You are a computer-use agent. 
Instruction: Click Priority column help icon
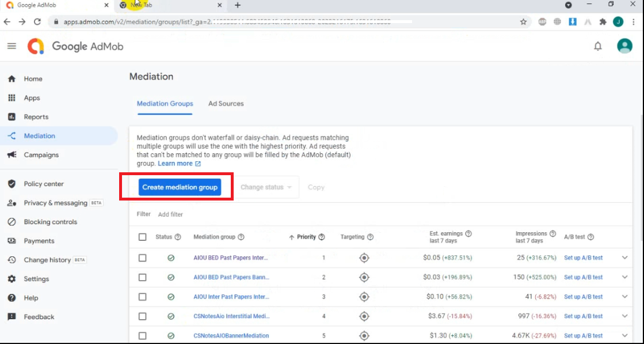pyautogui.click(x=322, y=237)
